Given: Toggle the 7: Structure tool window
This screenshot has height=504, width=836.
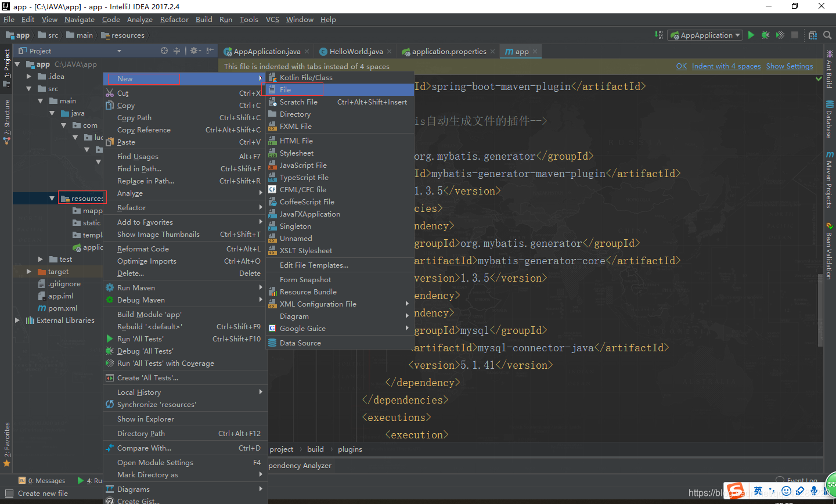Looking at the screenshot, I should click(6, 121).
